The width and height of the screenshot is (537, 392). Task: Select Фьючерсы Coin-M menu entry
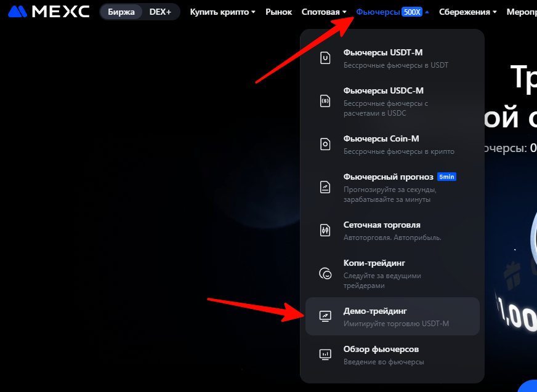392,145
